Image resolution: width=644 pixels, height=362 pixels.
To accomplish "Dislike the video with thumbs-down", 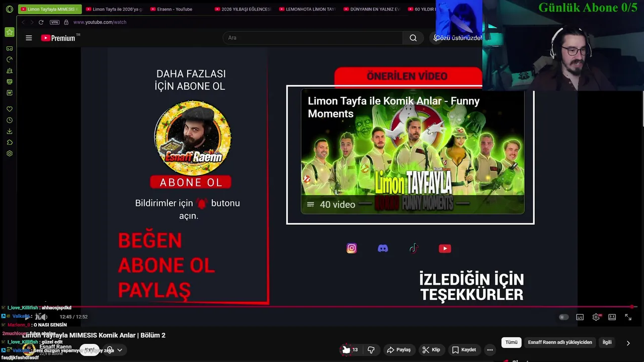I will click(371, 350).
